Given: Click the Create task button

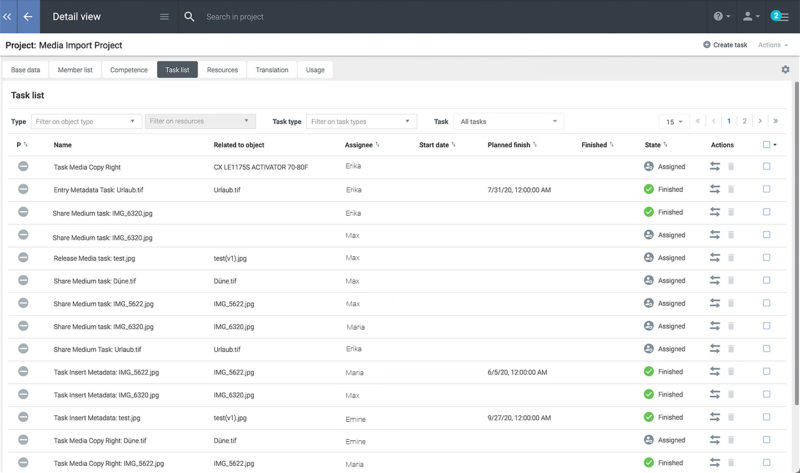Looking at the screenshot, I should (x=725, y=45).
